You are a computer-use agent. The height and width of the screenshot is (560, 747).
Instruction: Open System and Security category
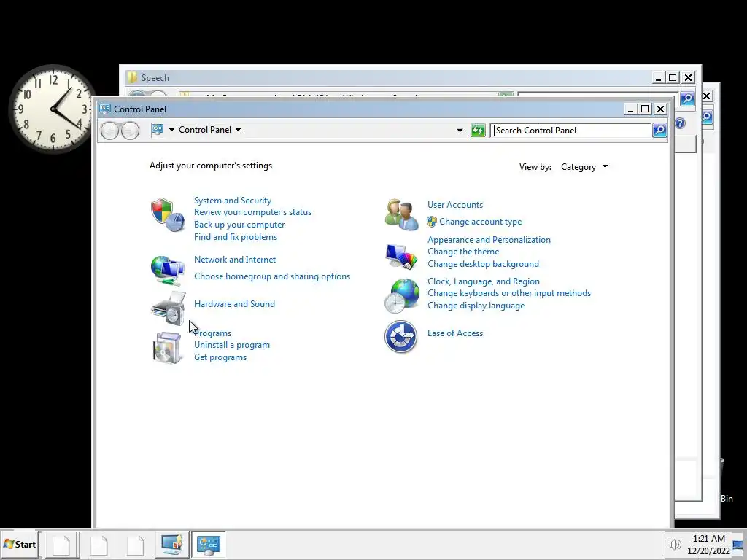tap(233, 201)
